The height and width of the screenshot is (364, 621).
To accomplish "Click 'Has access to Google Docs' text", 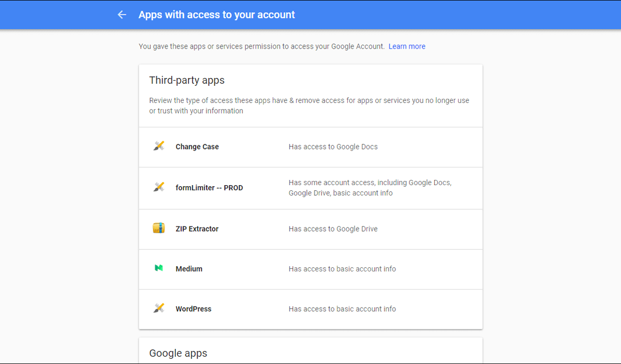I will click(333, 147).
